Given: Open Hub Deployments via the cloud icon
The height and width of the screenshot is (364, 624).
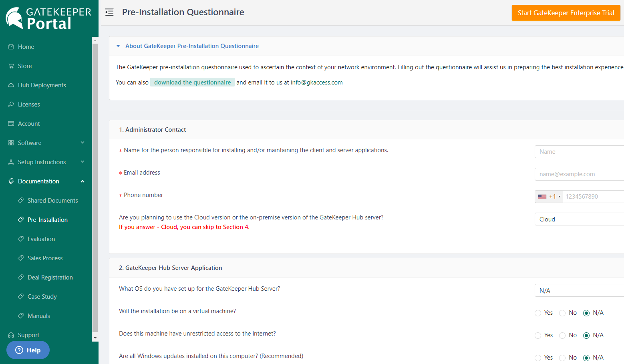Looking at the screenshot, I should (x=11, y=85).
